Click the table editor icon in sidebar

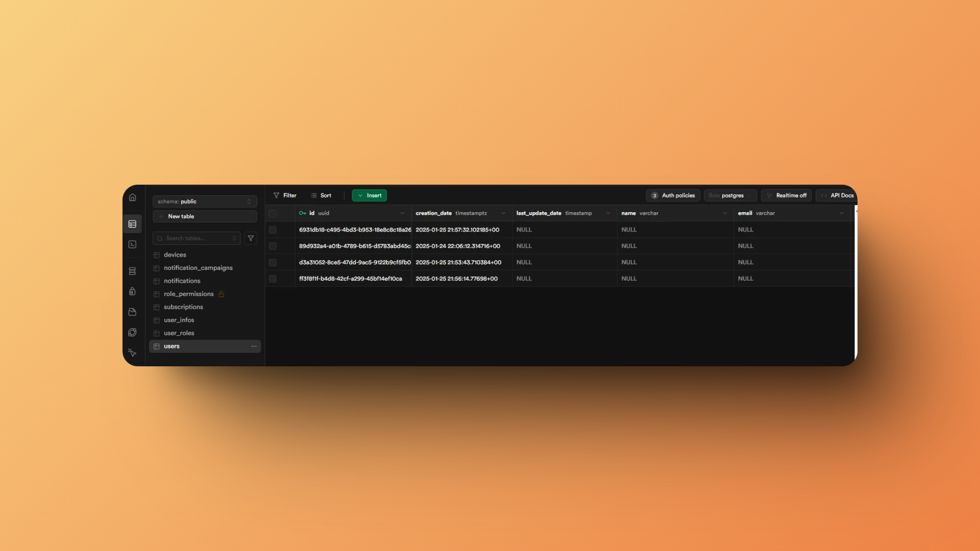point(133,223)
